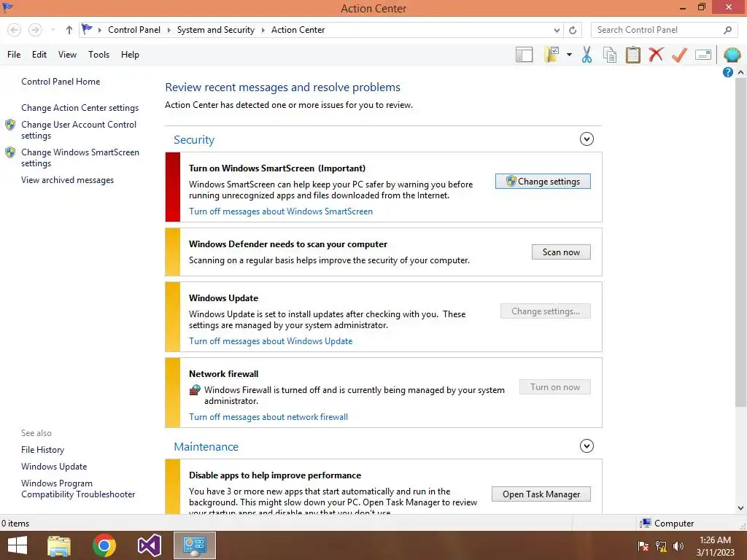Viewport: 747px width, 560px height.
Task: Go to Control Panel Home
Action: [61, 82]
